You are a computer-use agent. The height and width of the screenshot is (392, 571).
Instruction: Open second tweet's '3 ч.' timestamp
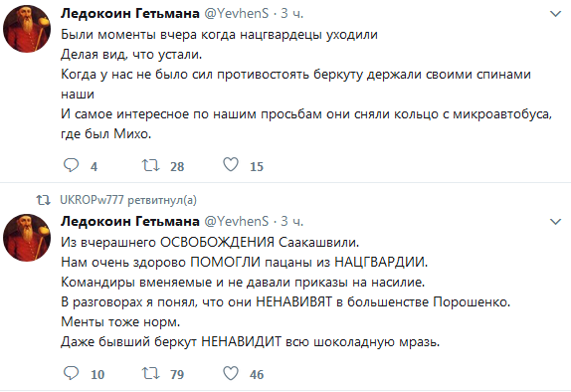click(x=291, y=221)
